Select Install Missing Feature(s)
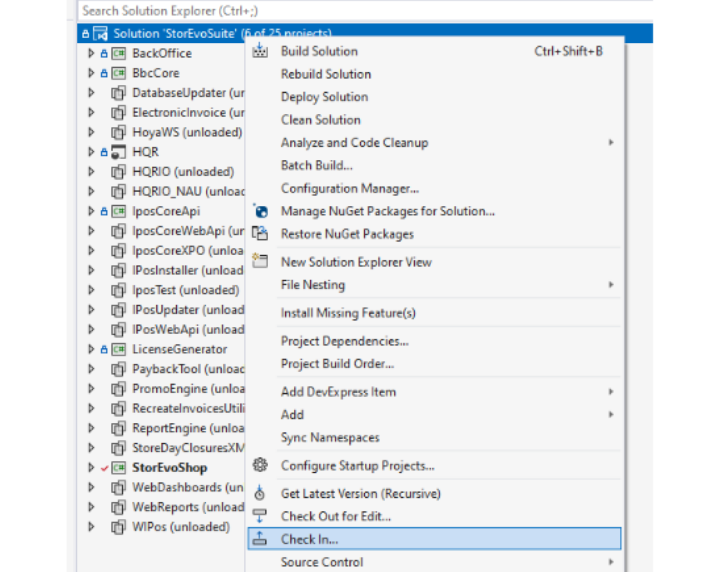This screenshot has width=719, height=572. [x=434, y=313]
